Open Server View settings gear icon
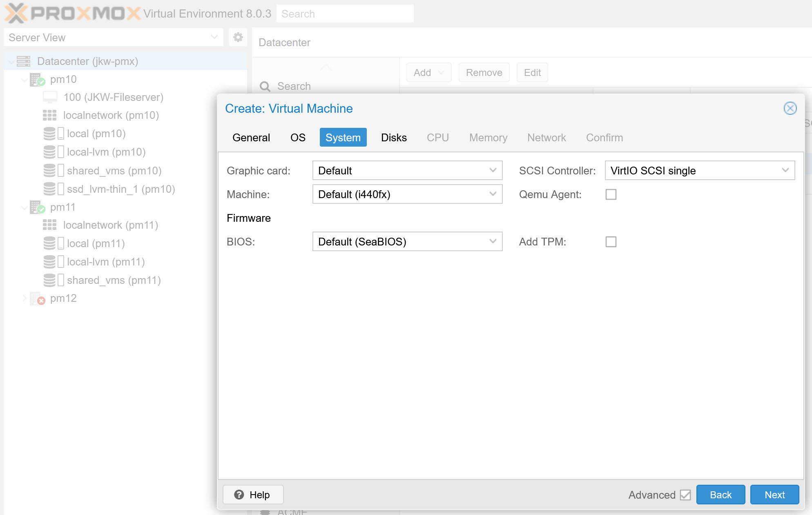This screenshot has height=515, width=812. [238, 37]
